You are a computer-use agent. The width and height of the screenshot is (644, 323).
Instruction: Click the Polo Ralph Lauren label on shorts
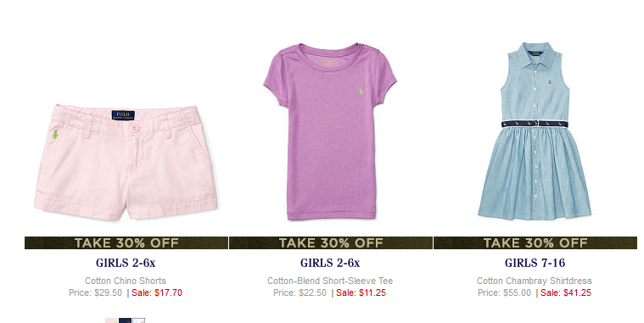click(x=123, y=115)
